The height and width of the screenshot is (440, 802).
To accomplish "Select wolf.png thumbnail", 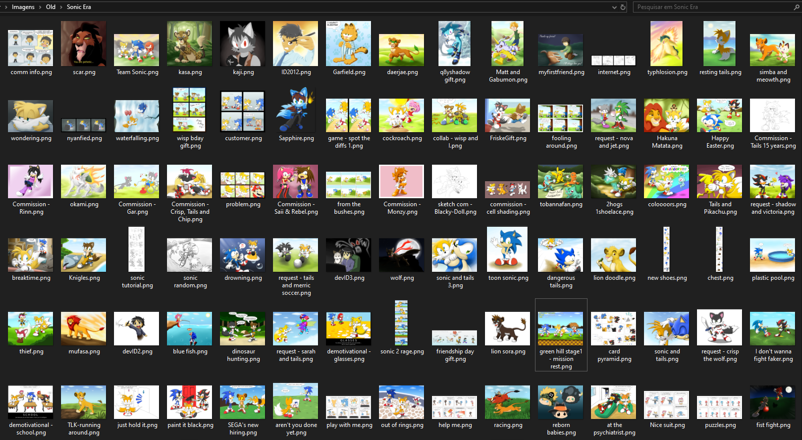I will click(x=402, y=255).
